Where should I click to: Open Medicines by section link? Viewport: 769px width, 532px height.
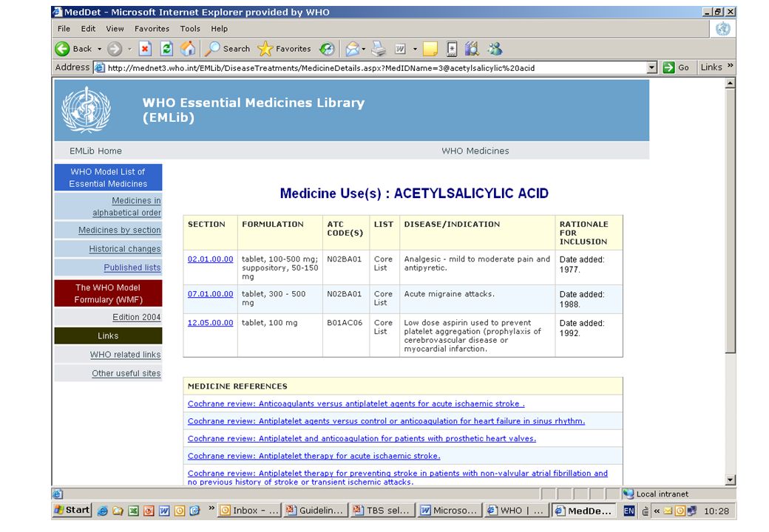coord(120,230)
